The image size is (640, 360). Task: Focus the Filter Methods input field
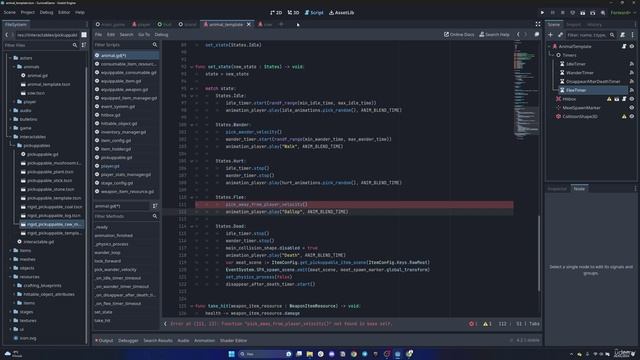point(126,216)
